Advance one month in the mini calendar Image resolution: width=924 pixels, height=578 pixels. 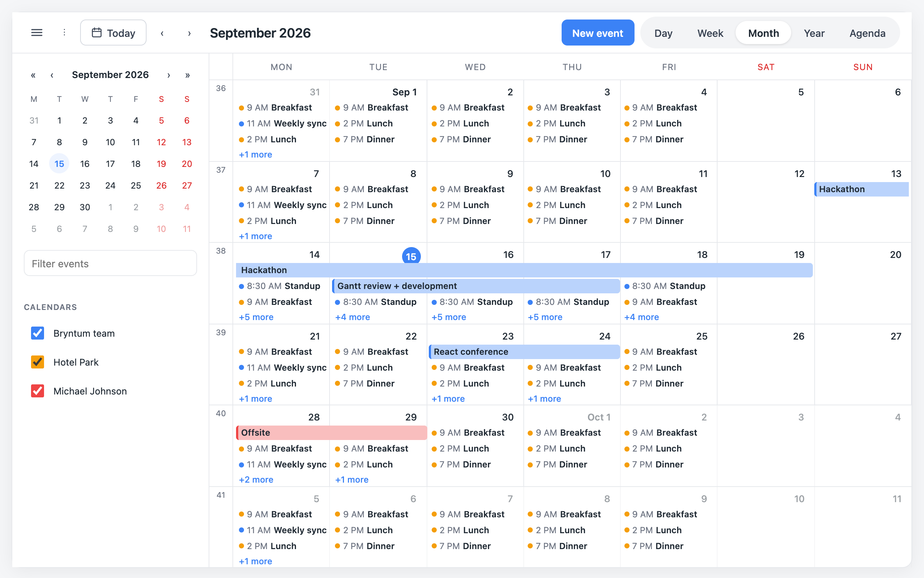[x=169, y=75]
